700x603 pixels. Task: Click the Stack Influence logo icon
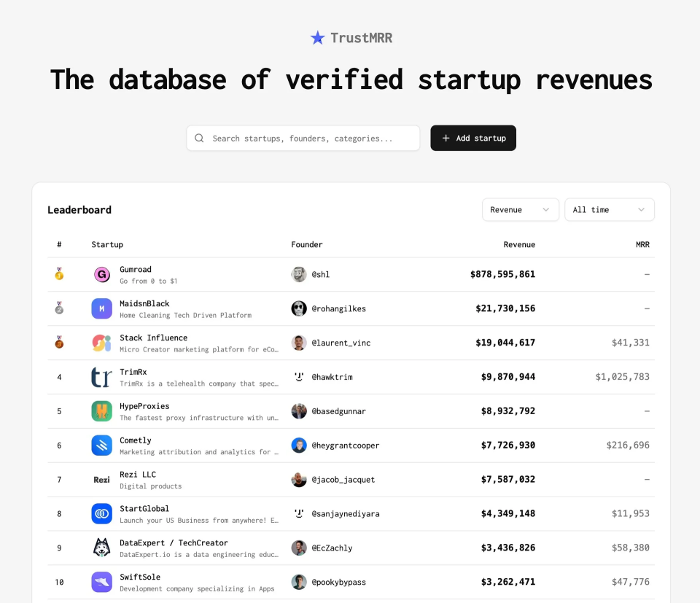pos(101,343)
